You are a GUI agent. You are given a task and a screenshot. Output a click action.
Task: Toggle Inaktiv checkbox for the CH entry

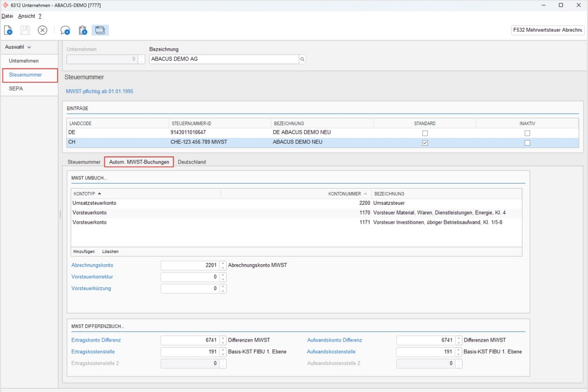527,143
